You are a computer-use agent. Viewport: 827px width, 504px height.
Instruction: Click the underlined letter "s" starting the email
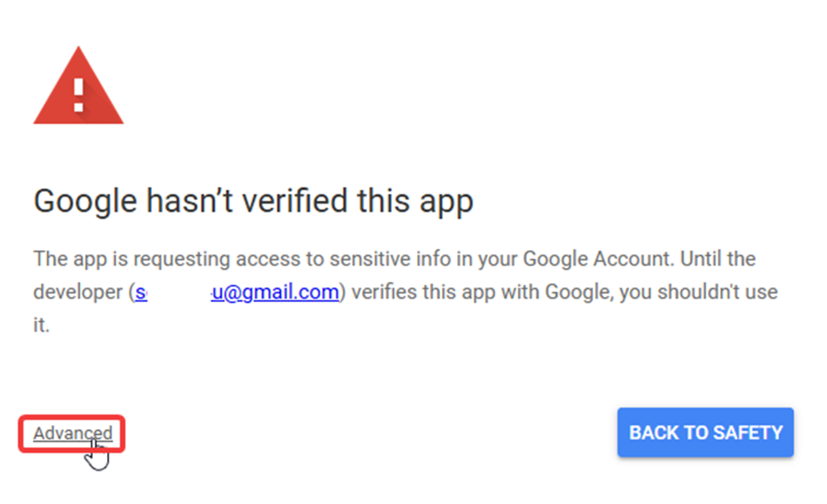point(141,293)
